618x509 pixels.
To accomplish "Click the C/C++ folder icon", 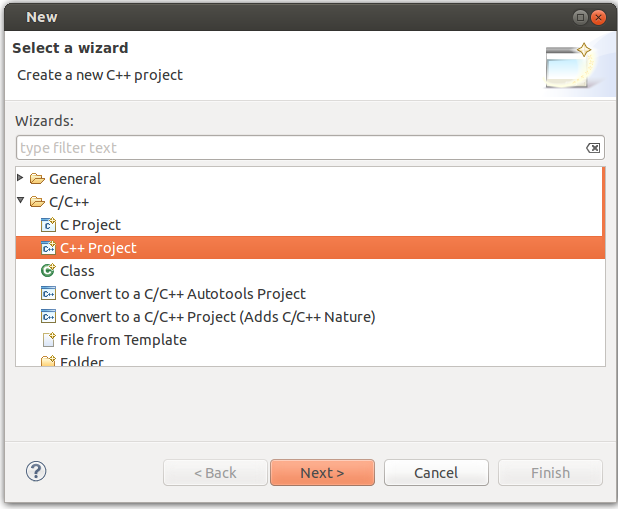I will (37, 202).
